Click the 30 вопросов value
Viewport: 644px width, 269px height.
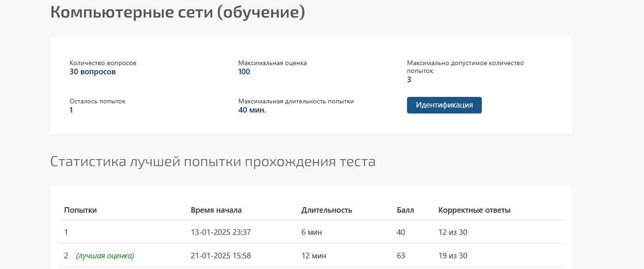(92, 72)
